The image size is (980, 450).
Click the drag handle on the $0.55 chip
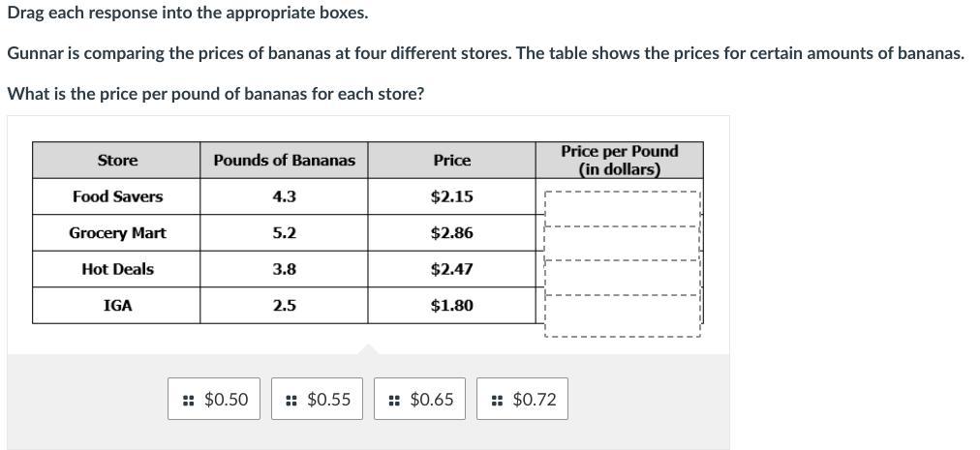coord(291,400)
